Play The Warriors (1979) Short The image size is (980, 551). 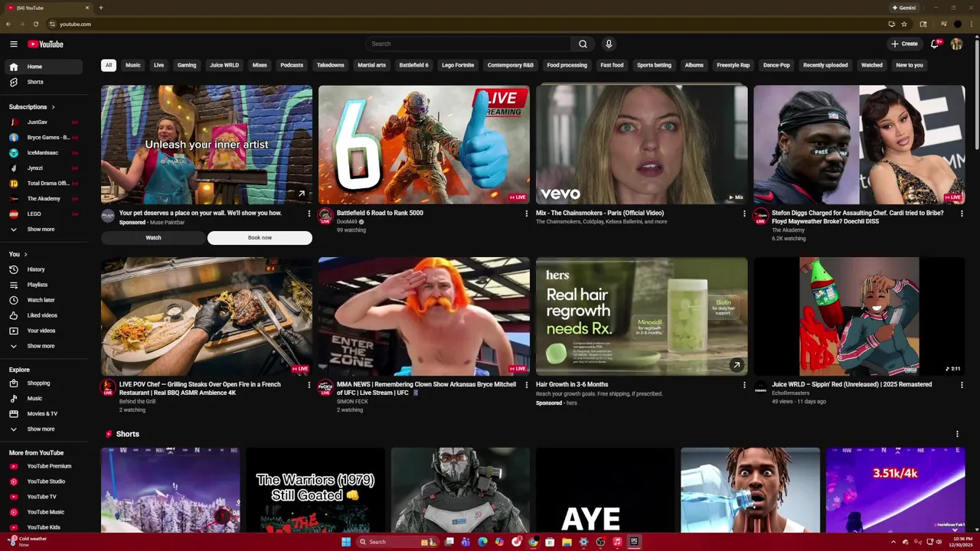[315, 490]
